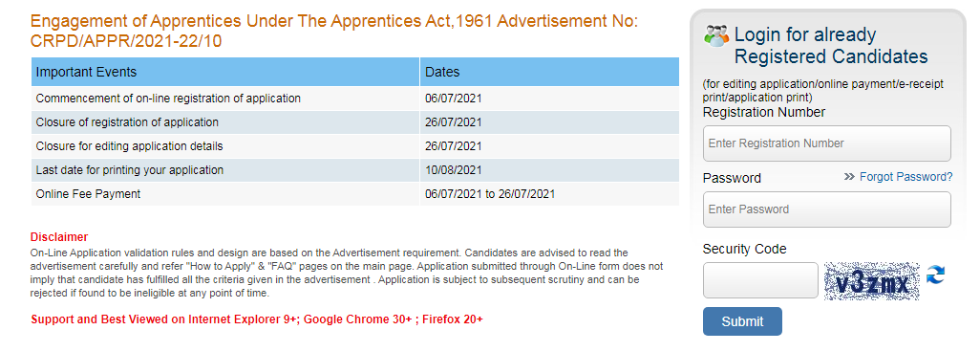
Task: Click the red Disclaimer heading
Action: point(59,237)
